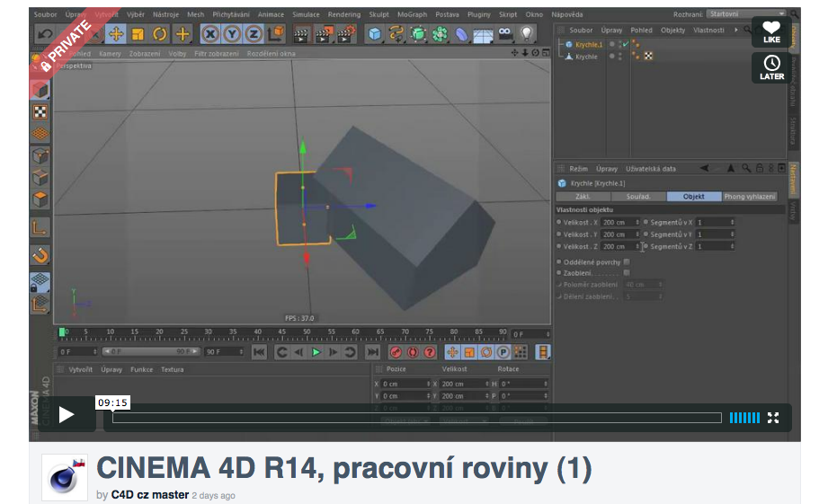Go to timeline end button
This screenshot has height=504, width=828.
(x=373, y=352)
